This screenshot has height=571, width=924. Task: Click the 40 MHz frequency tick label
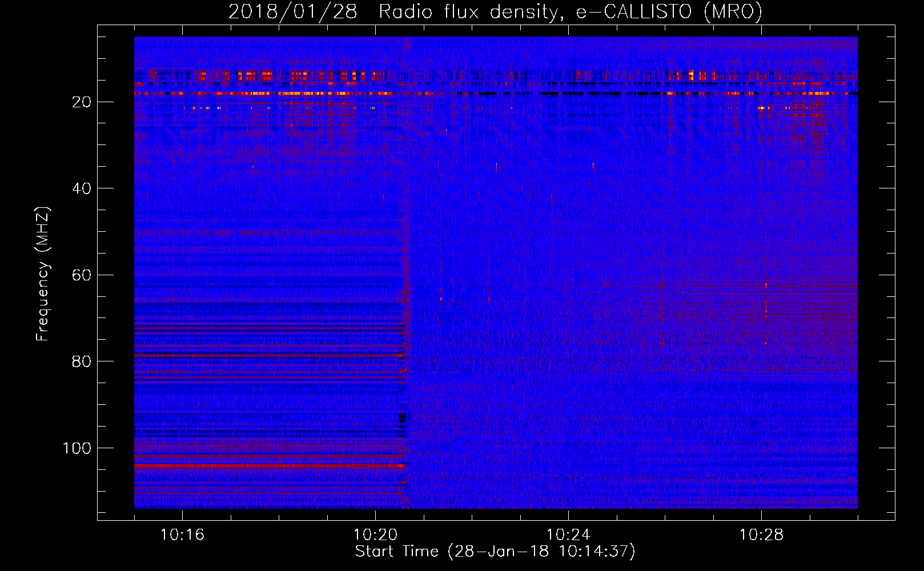coord(82,189)
